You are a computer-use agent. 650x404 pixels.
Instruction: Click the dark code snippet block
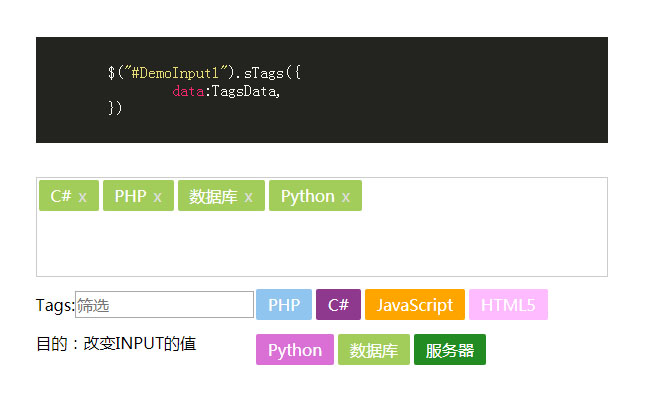pos(322,90)
